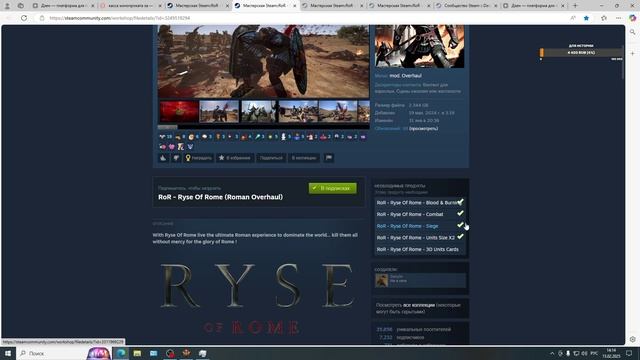Image resolution: width=640 pixels, height=360 pixels.
Task: Show hidden system tray icons chevron
Action: (x=552, y=353)
